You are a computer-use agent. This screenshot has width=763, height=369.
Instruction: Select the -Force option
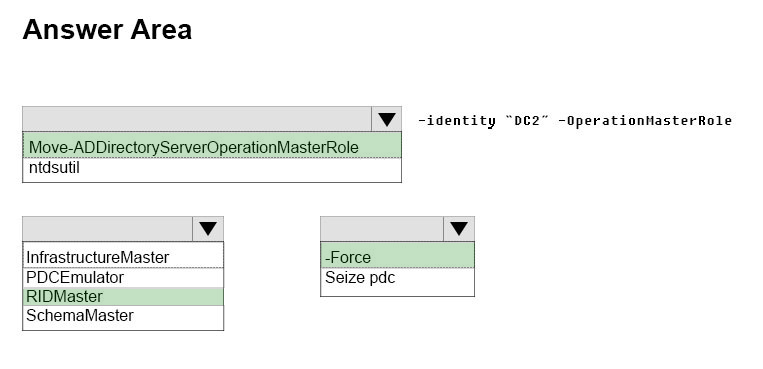[x=398, y=257]
